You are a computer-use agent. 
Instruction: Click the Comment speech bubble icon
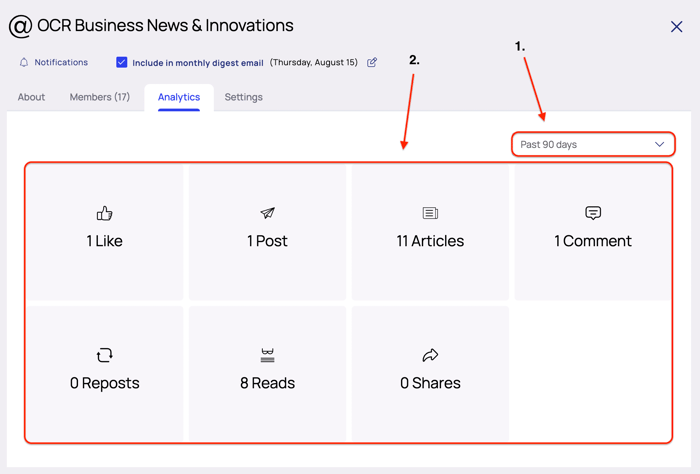[593, 213]
